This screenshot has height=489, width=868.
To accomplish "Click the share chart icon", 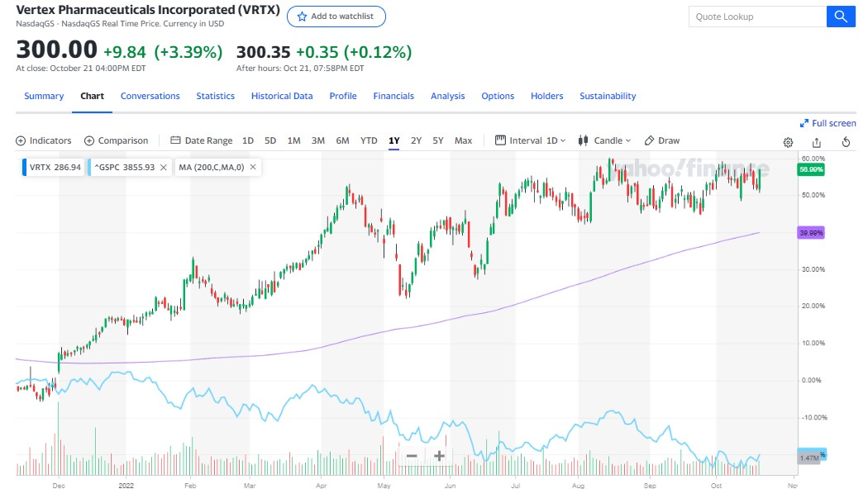I will 817,142.
